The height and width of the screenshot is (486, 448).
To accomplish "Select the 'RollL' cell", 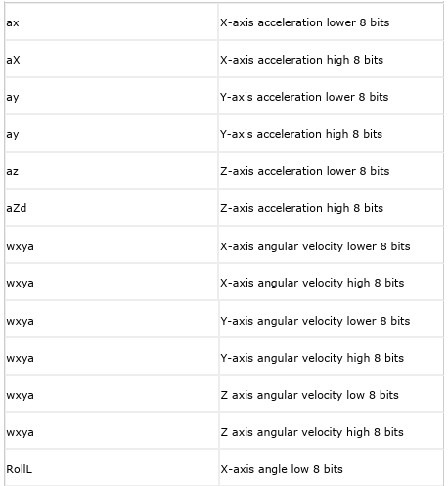I will [112, 468].
